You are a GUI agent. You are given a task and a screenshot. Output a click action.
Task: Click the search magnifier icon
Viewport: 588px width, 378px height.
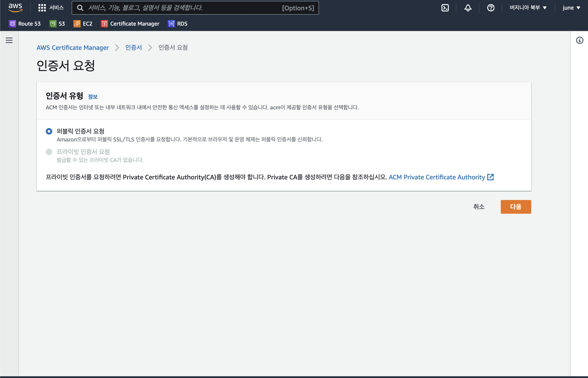(x=80, y=8)
